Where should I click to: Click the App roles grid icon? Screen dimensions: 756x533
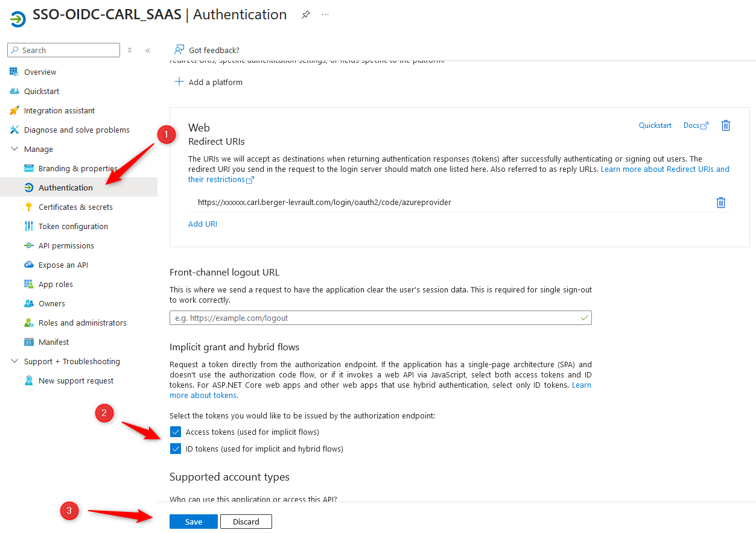click(x=28, y=284)
